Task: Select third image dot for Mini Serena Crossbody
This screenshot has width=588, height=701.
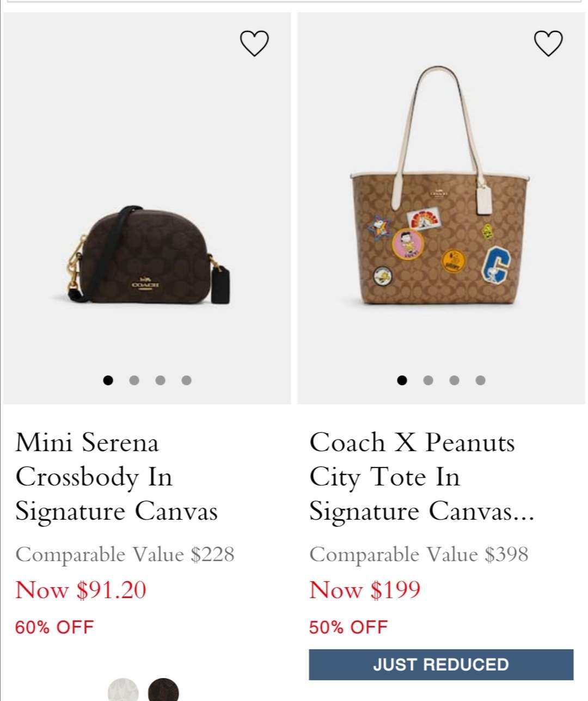Action: pos(160,380)
